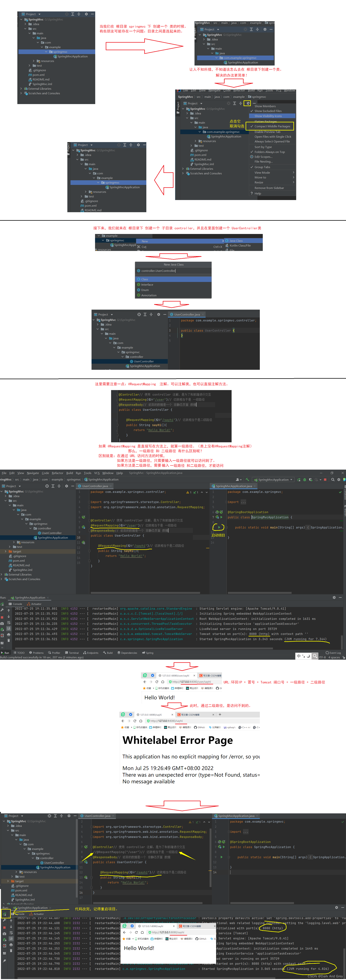The height and width of the screenshot is (980, 346).
Task: Enable Always Select Opened File option
Action: click(x=273, y=142)
